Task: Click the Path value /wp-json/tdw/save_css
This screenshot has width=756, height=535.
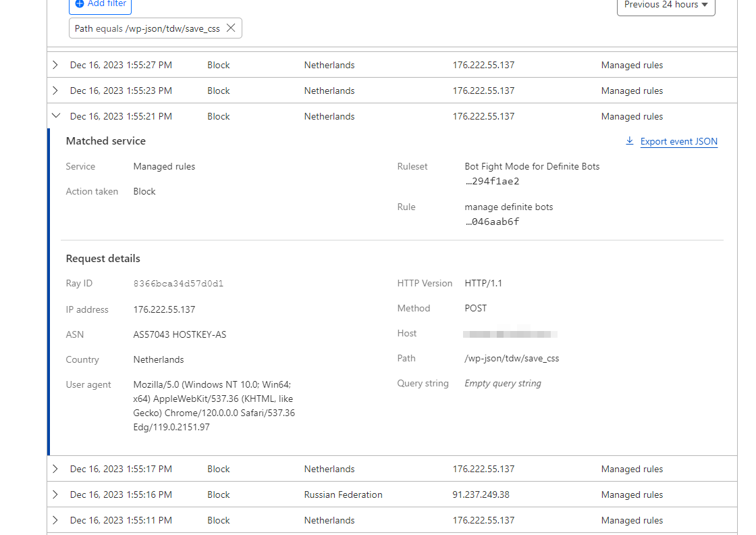Action: point(512,359)
